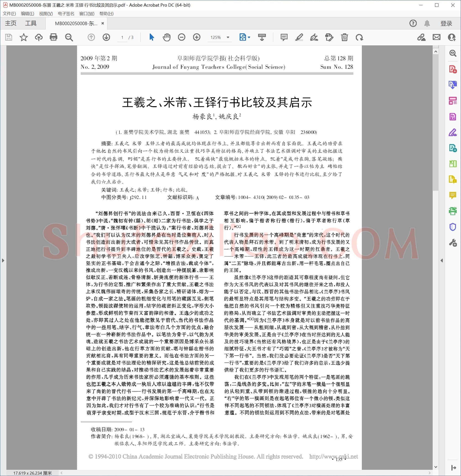The width and height of the screenshot is (461, 476).
Task: Add a stamp to document
Action: (x=329, y=37)
